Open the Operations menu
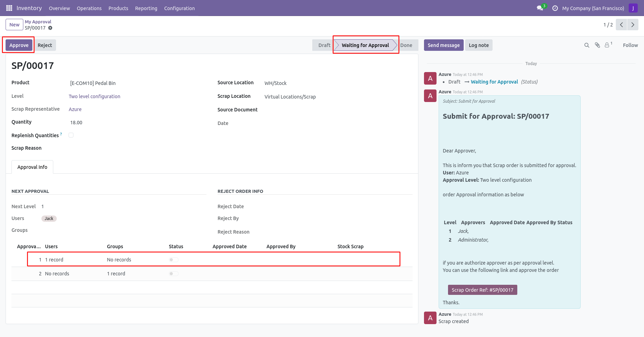 tap(89, 8)
